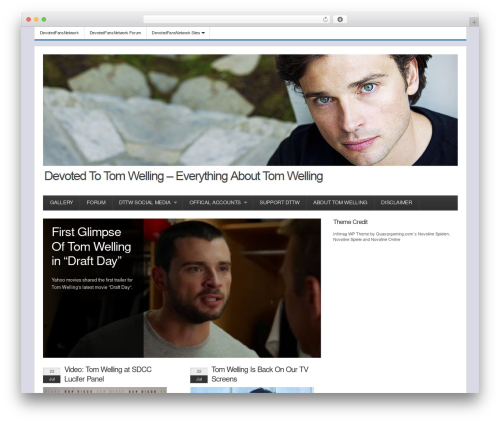Open a new tab with the plus button

pyautogui.click(x=474, y=22)
